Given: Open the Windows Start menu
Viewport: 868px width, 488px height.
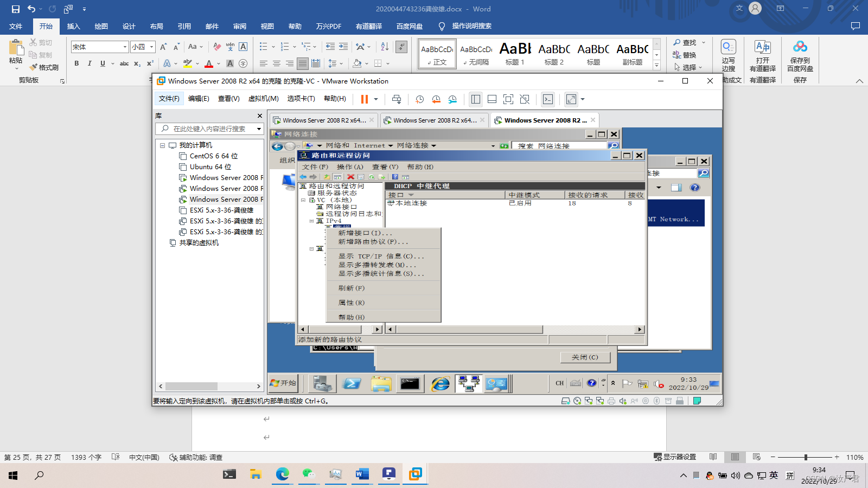Looking at the screenshot, I should pyautogui.click(x=13, y=475).
